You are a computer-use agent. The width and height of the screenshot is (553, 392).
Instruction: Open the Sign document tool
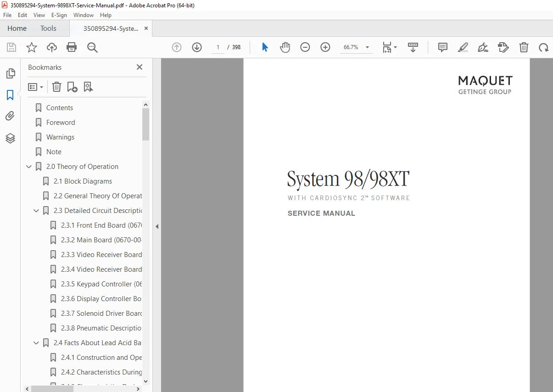point(483,47)
